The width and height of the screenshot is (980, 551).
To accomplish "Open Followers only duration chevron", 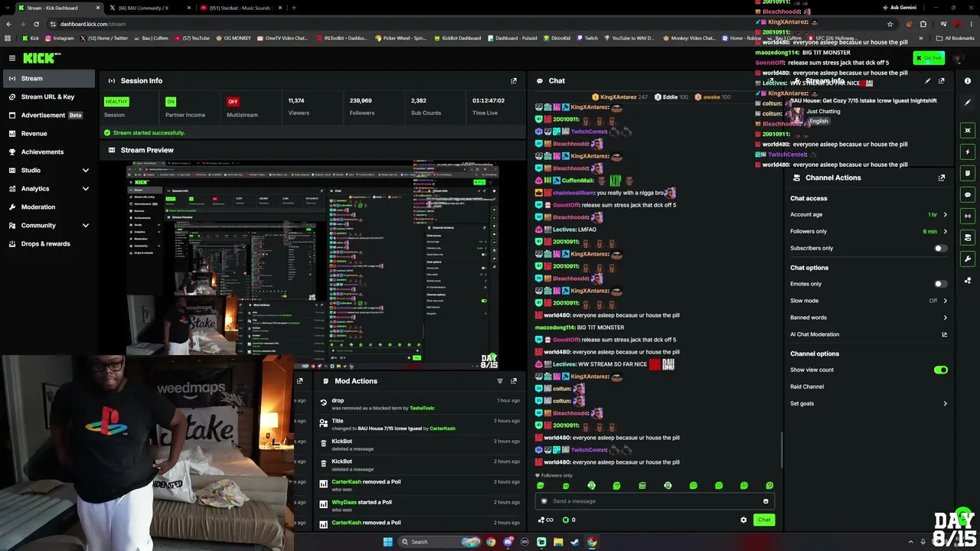I will tap(945, 231).
